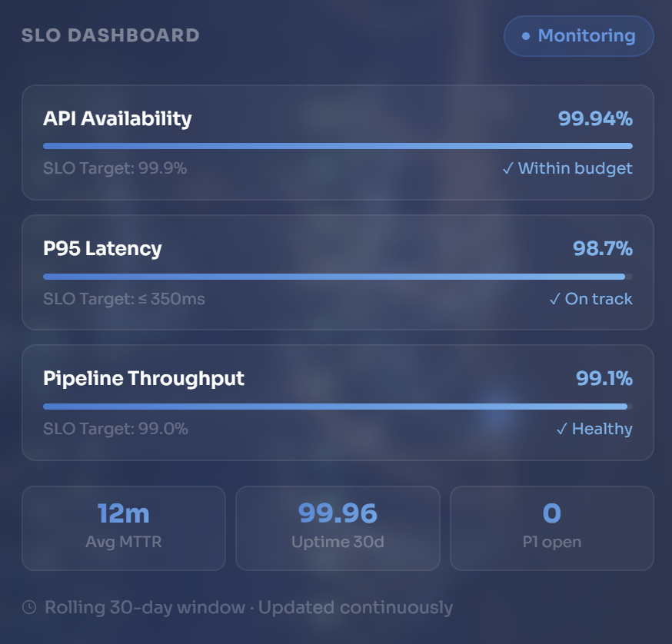672x644 pixels.
Task: Click the checkmark next to Within budget
Action: [507, 168]
